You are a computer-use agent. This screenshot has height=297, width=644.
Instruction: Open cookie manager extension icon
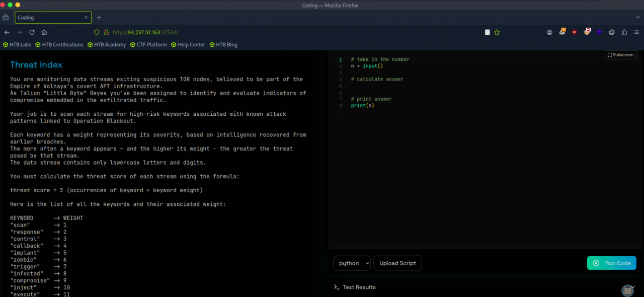tap(612, 32)
